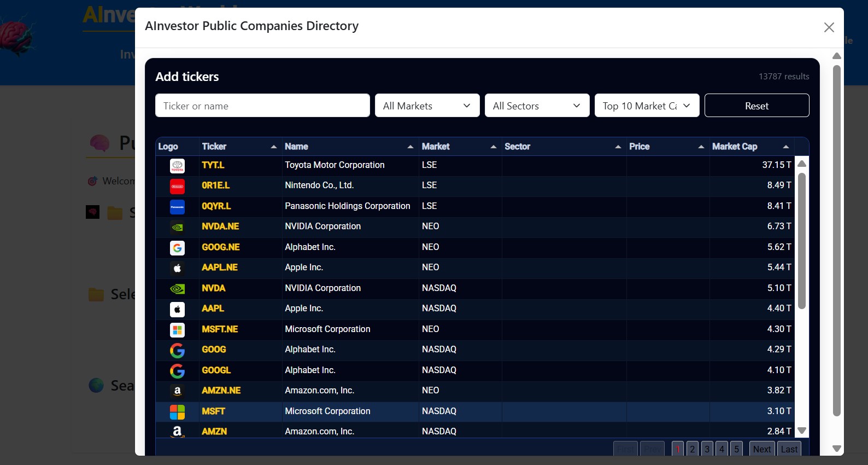Click the AMZN row Amazon logo

click(177, 432)
